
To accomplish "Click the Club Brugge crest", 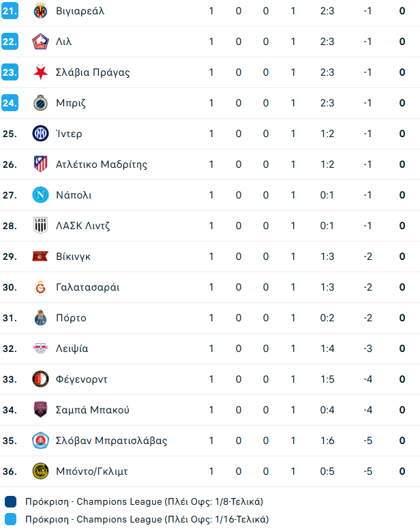I will tap(40, 103).
